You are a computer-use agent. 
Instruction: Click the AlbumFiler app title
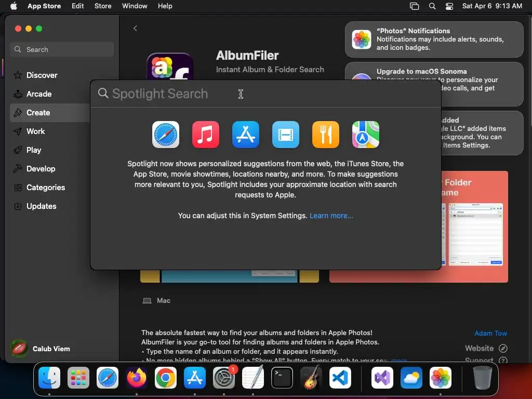247,55
